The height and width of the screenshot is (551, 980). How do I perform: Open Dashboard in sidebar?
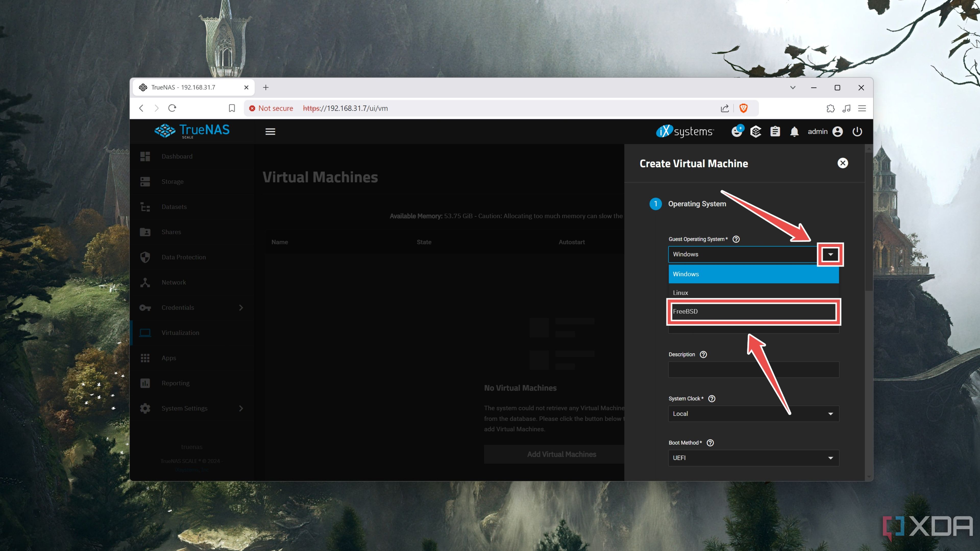192,156
